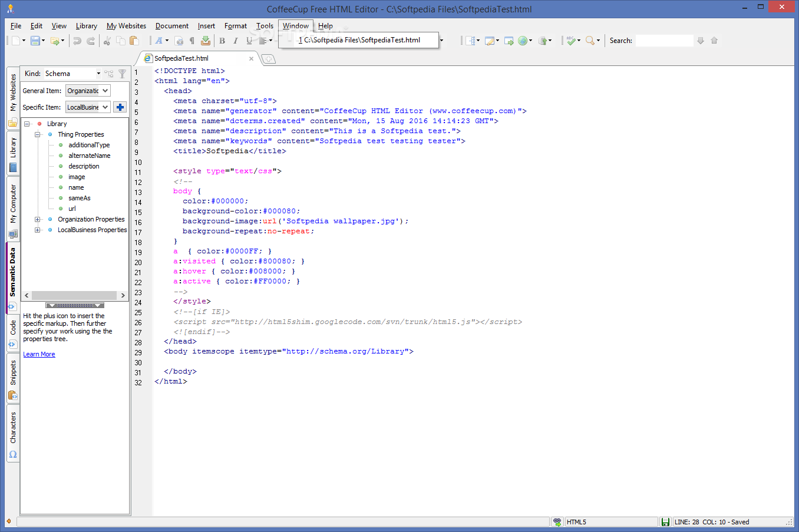The width and height of the screenshot is (799, 532).
Task: Collapse the Library tree node
Action: pyautogui.click(x=27, y=124)
